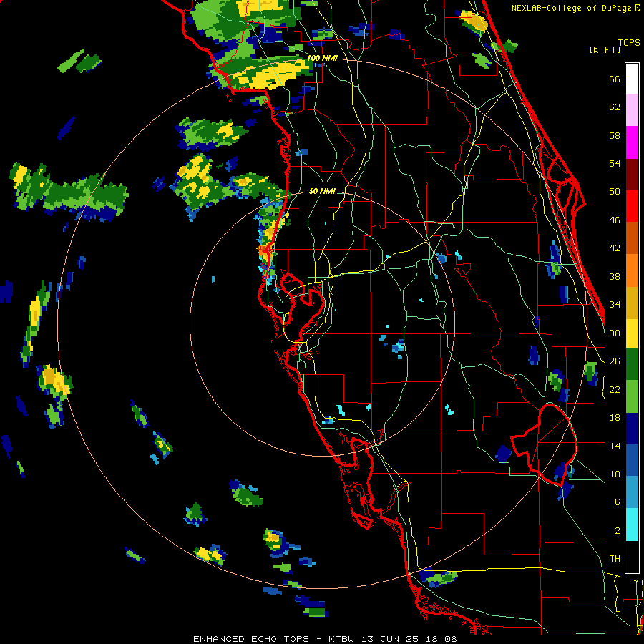Click the dark orange 46 kft legend swatch
644x644 pixels.
click(632, 238)
